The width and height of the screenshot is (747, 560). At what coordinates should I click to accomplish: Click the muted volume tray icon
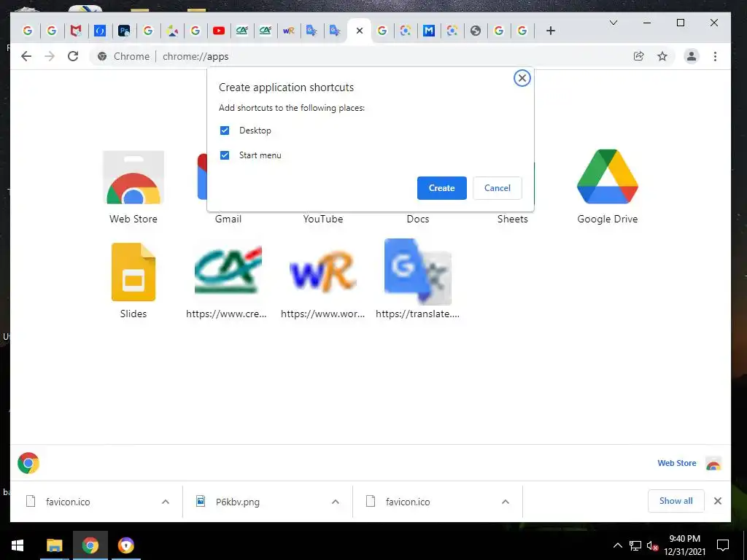(x=652, y=545)
